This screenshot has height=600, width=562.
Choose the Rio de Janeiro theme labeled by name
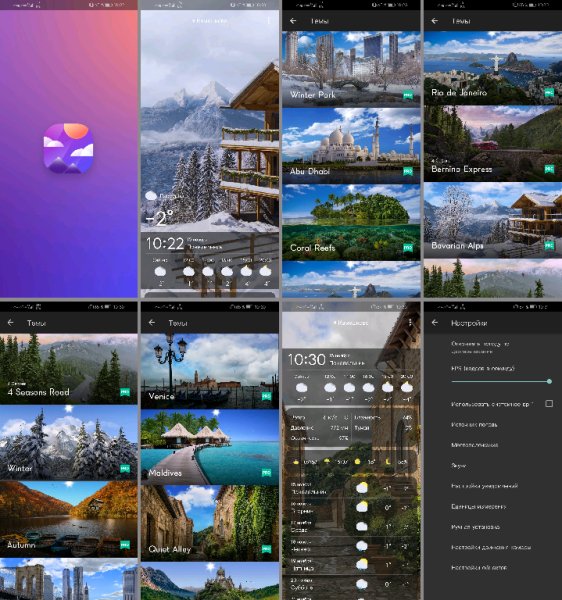coord(493,68)
